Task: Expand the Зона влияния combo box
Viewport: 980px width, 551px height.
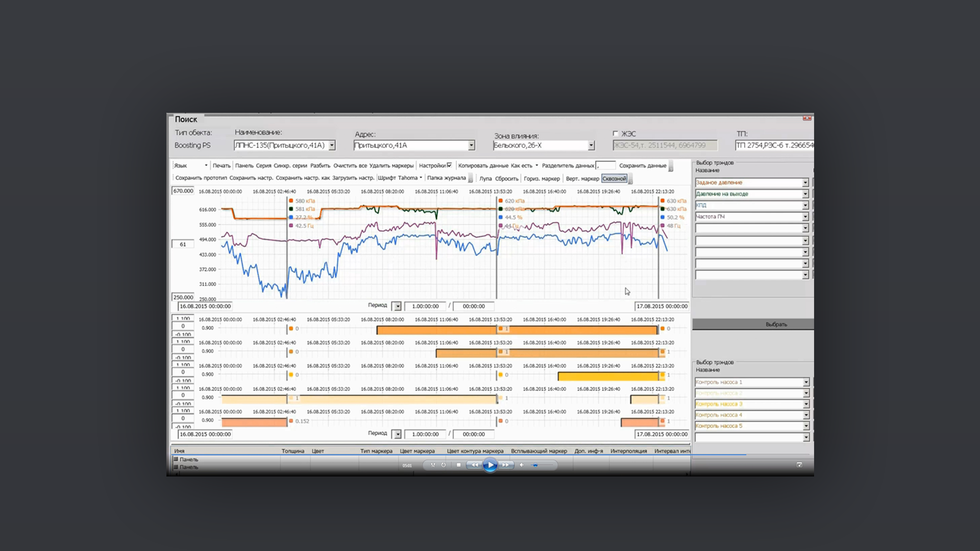Action: 591,145
